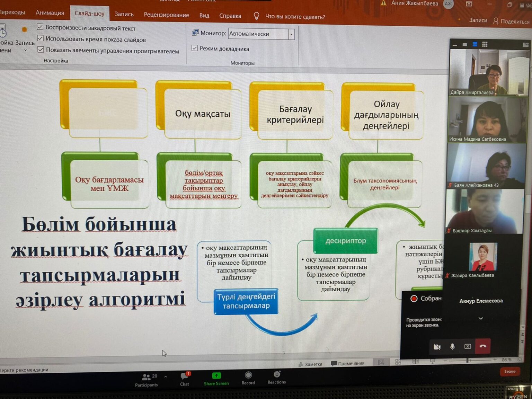Disable 'Режим докладчика' checkbox
Image resolution: width=532 pixels, height=399 pixels.
[x=195, y=48]
